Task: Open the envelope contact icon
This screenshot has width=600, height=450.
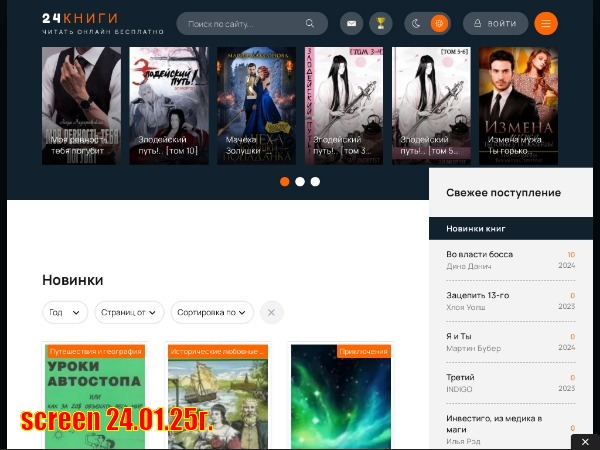Action: [x=351, y=23]
